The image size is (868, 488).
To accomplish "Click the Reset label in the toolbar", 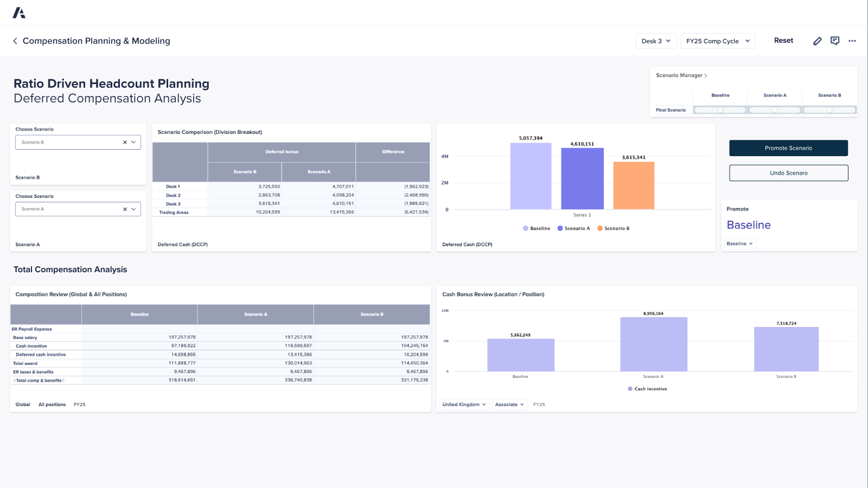I will pyautogui.click(x=783, y=40).
